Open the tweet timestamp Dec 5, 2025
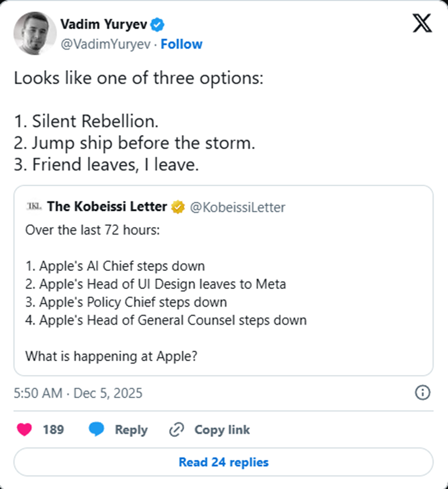The image size is (448, 489). 79,393
